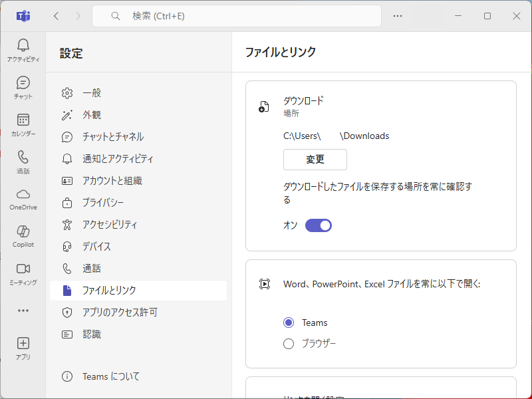Viewport: 532px width, 399px height.
Task: Toggle off always ask download location switch
Action: [319, 225]
